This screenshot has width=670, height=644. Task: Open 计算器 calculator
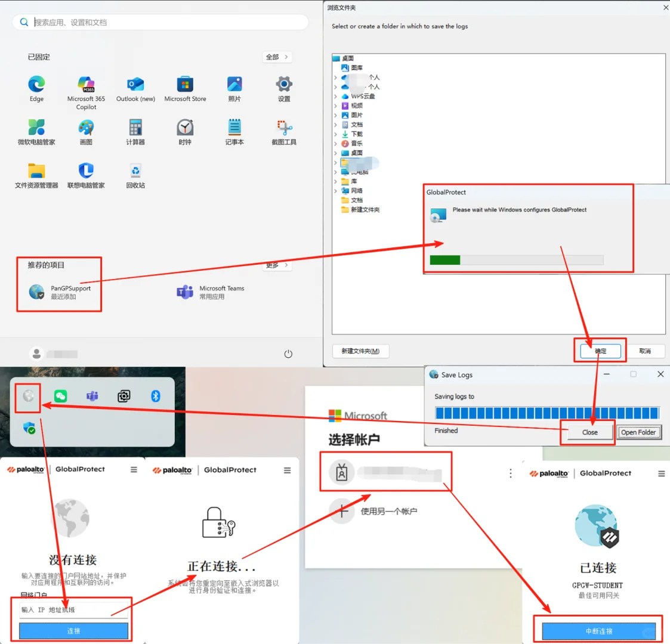click(135, 132)
